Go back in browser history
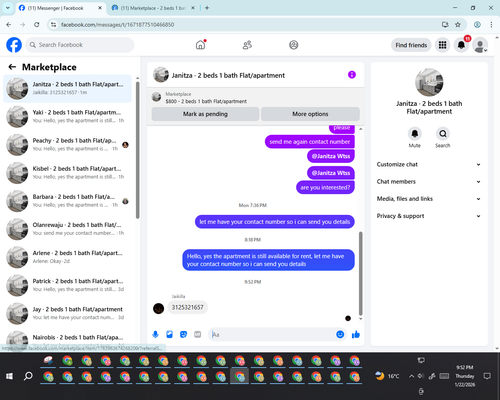The width and height of the screenshot is (500, 400). pos(9,24)
